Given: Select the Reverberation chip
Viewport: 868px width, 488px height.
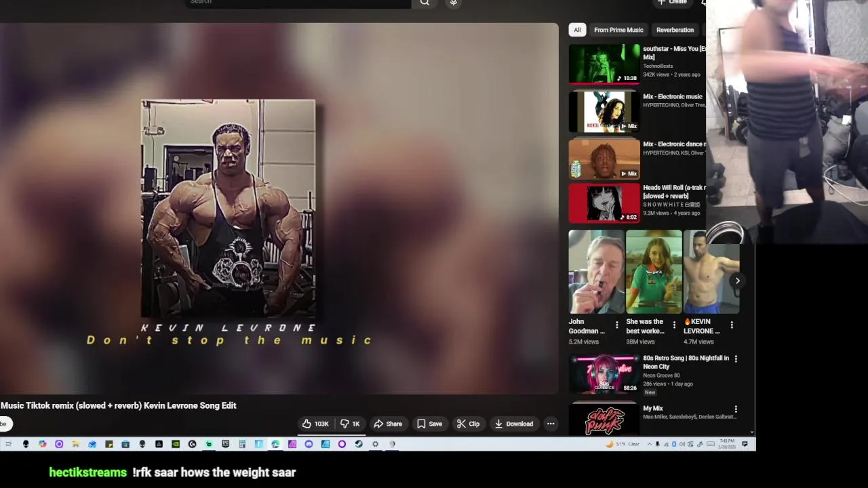Looking at the screenshot, I should (x=675, y=30).
